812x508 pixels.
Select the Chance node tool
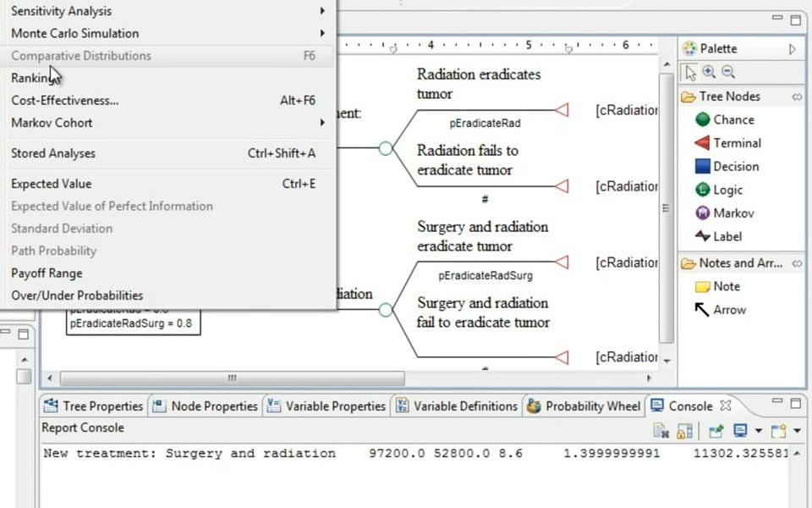pos(726,119)
